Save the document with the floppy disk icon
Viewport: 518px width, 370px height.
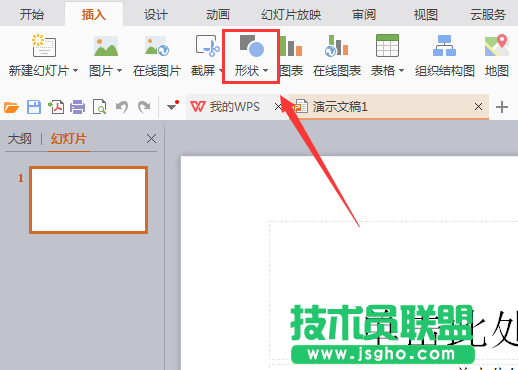[x=34, y=107]
